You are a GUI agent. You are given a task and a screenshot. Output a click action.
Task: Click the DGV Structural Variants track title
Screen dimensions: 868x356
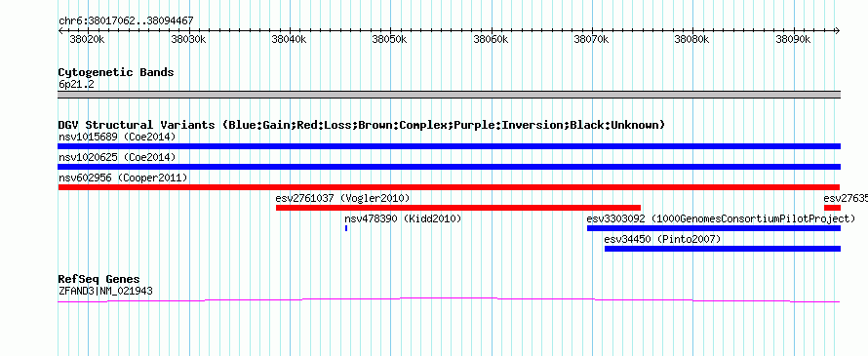click(362, 125)
